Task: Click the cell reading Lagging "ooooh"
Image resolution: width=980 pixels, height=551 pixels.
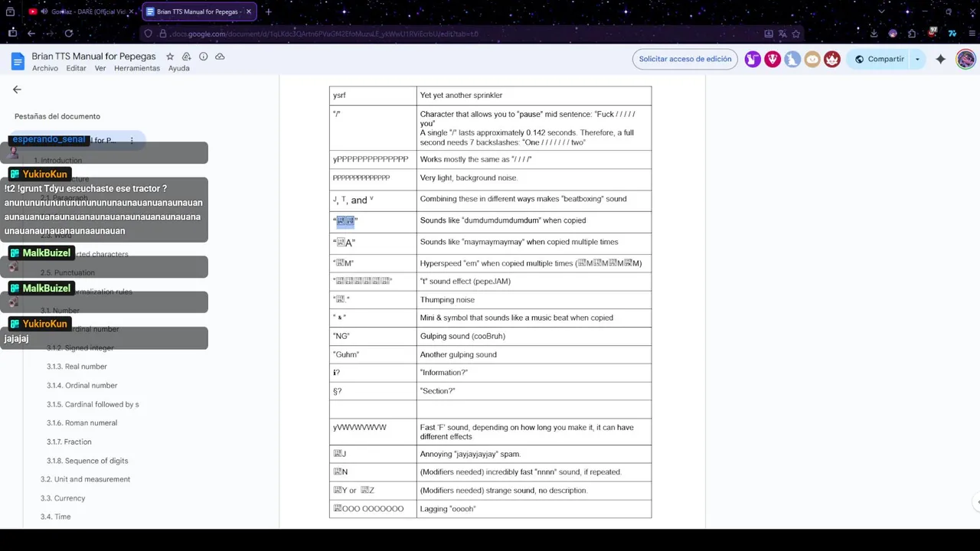Action: [x=534, y=509]
